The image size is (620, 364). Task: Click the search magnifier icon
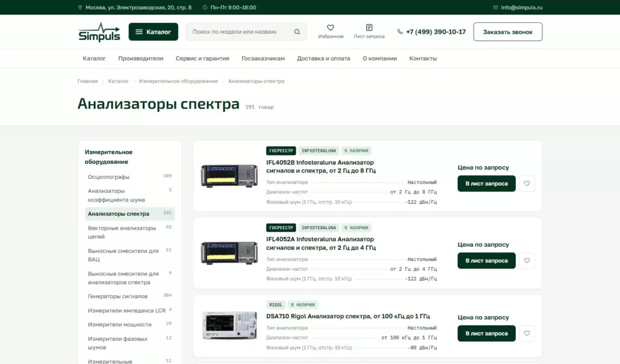coord(297,31)
